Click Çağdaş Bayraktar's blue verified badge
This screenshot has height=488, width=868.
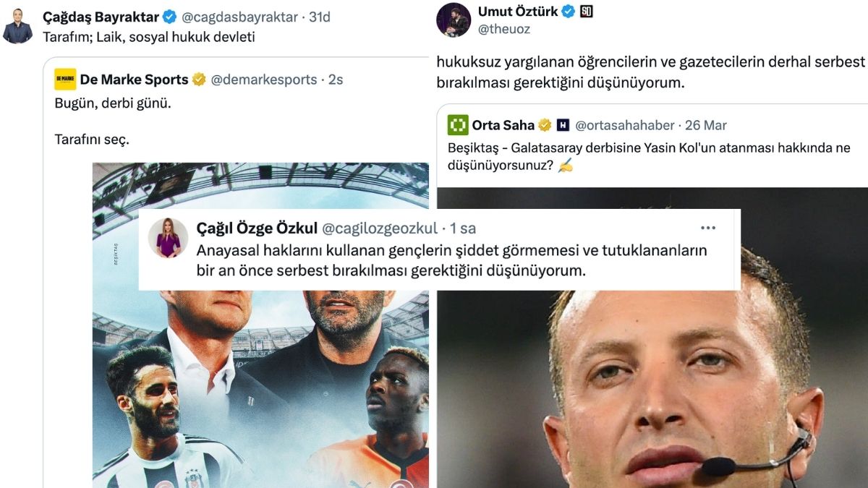pos(169,17)
